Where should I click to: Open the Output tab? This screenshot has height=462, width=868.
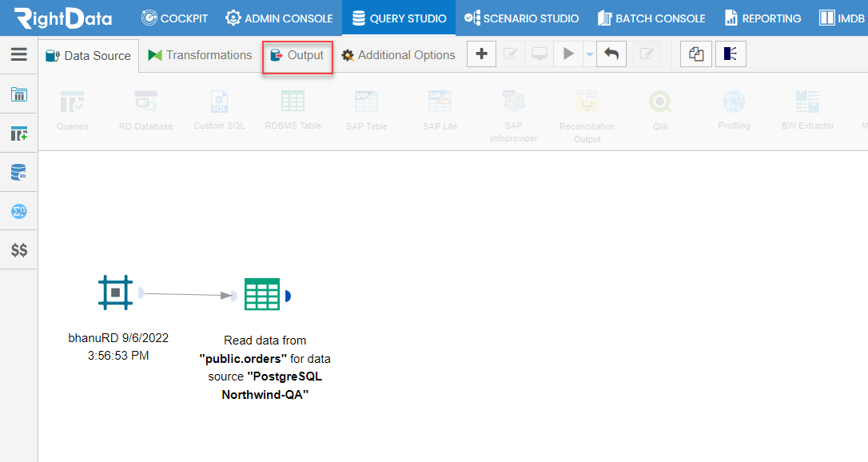tap(297, 55)
